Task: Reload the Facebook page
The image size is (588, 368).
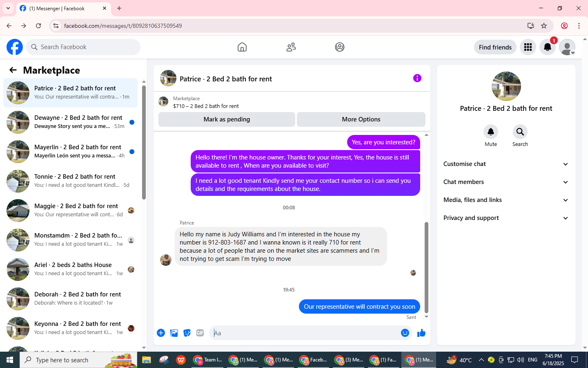Action: pyautogui.click(x=38, y=26)
